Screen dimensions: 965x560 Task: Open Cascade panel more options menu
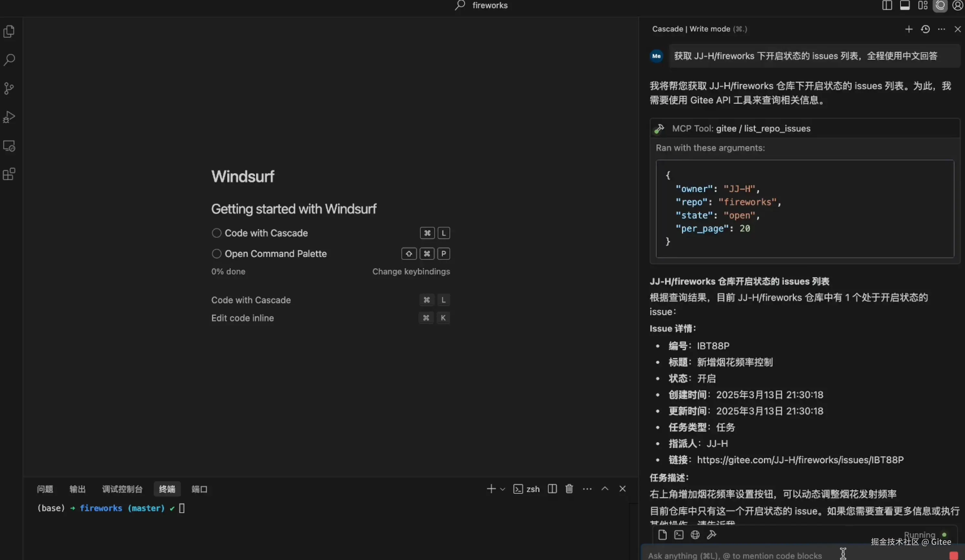pyautogui.click(x=941, y=29)
